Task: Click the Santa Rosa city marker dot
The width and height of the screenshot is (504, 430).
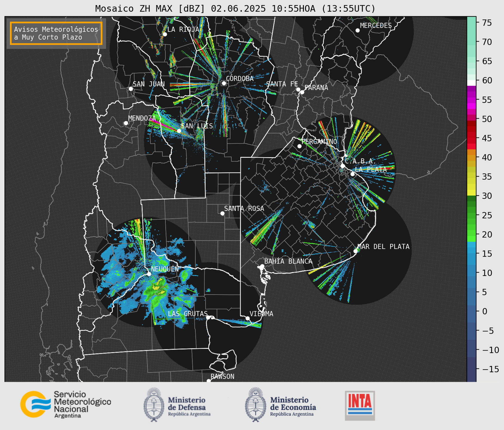Action: 222,213
